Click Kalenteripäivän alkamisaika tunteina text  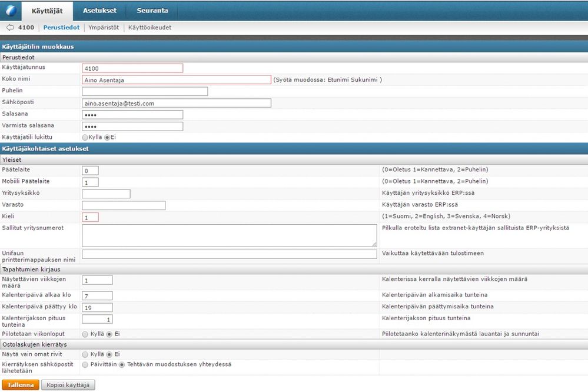tap(434, 295)
